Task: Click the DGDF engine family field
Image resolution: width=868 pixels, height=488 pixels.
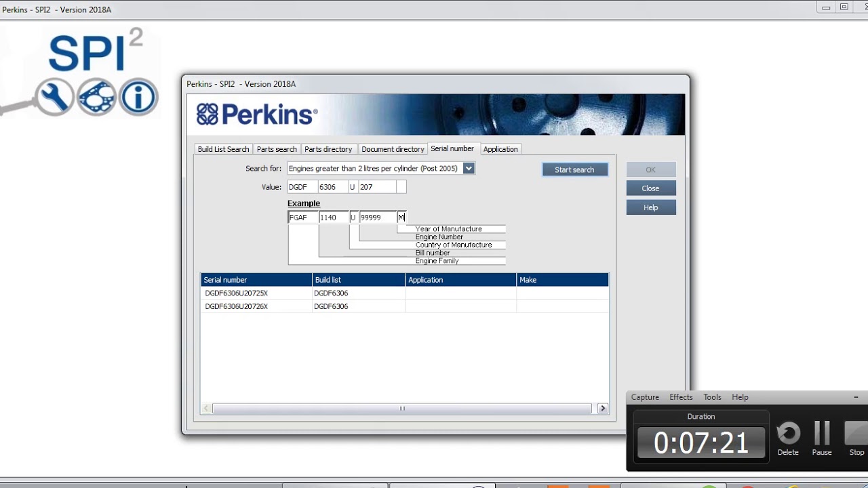Action: pyautogui.click(x=302, y=187)
